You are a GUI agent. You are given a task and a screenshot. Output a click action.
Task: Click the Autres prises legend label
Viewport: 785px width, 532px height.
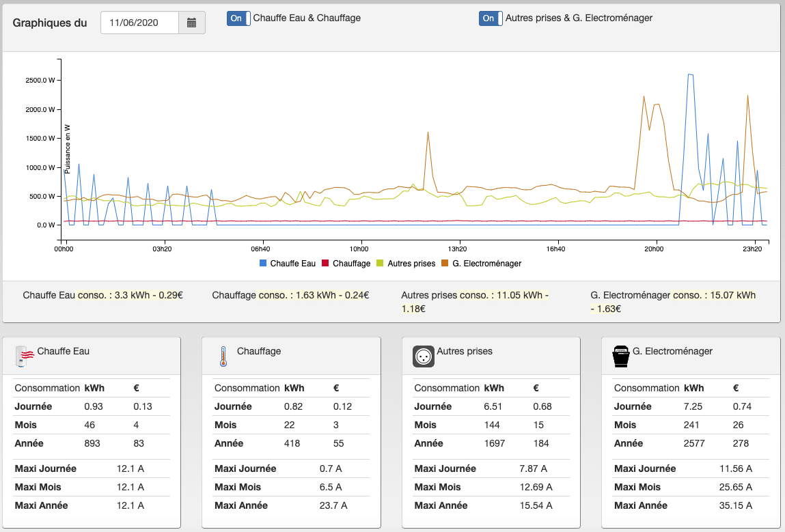[x=411, y=263]
